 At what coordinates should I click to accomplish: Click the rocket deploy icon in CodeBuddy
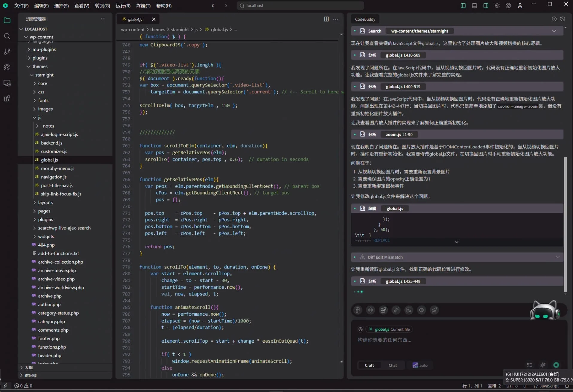434,310
